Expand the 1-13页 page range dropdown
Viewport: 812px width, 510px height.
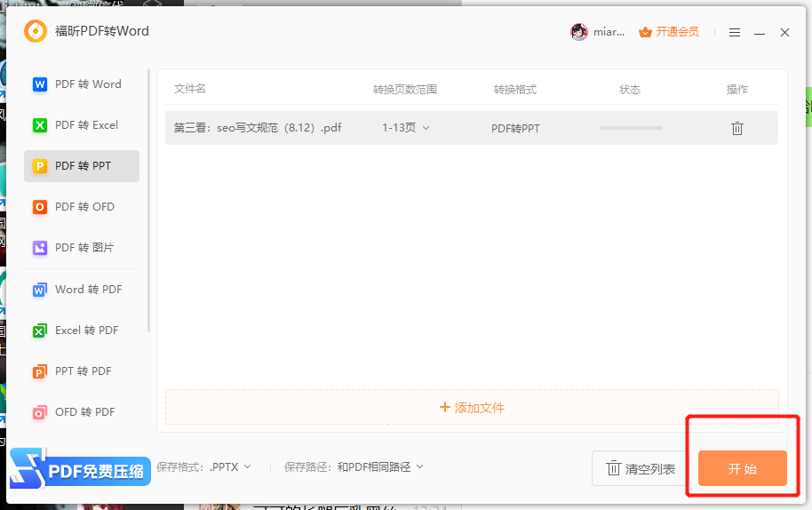click(x=405, y=128)
